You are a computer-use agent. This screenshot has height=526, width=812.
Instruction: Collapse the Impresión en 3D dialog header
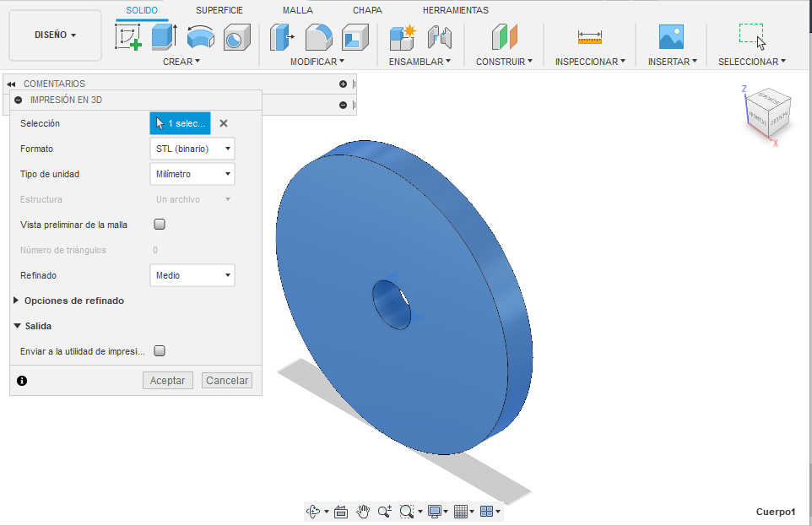[19, 100]
